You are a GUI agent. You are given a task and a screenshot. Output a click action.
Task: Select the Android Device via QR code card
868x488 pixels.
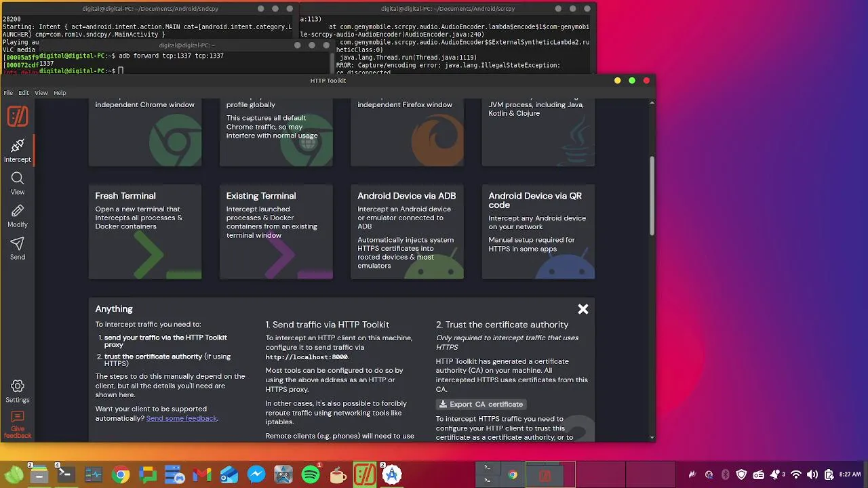tap(538, 232)
